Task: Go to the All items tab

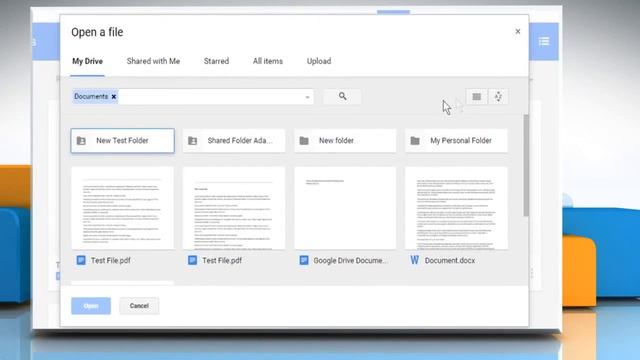Action: (x=268, y=61)
